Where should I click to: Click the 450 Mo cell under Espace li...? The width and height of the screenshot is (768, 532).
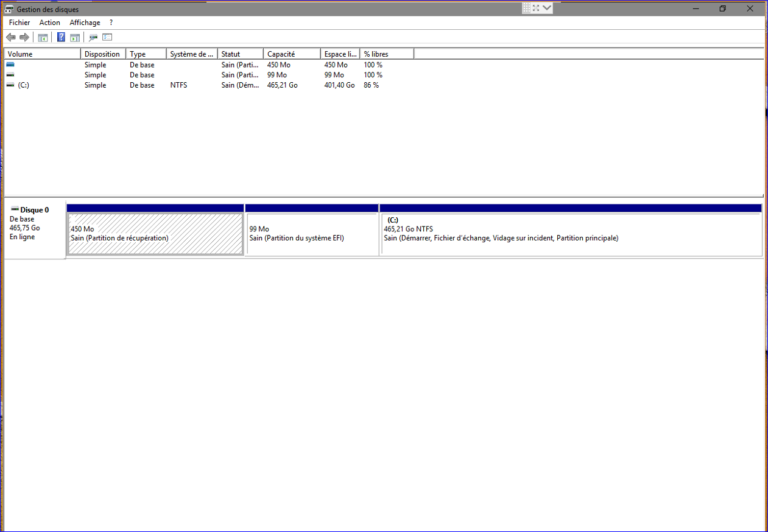(336, 65)
